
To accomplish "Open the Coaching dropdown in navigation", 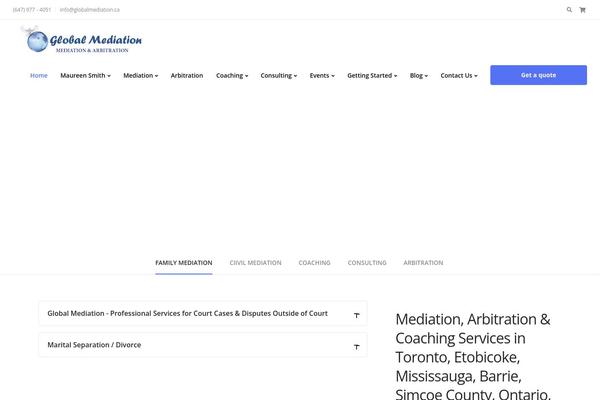I will (x=232, y=75).
